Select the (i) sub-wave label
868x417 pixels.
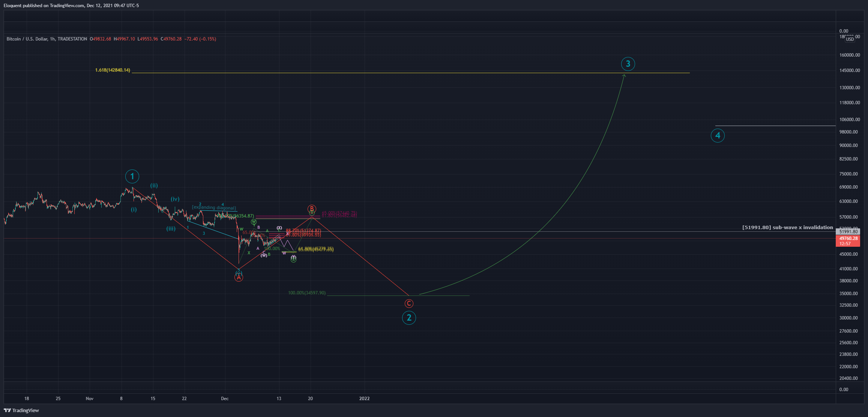point(134,210)
